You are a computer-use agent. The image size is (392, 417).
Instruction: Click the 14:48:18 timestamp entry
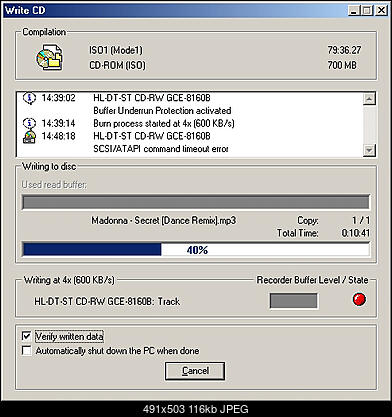[x=58, y=136]
